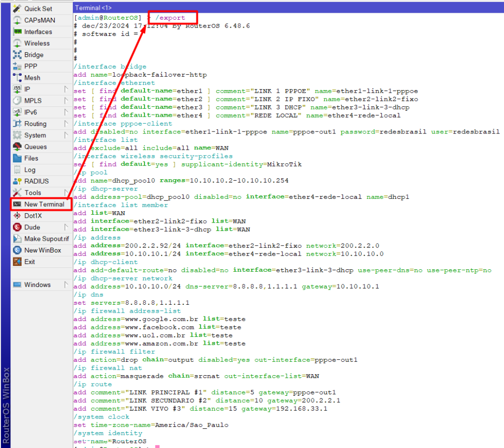Select the CAPsMAN label
The width and height of the screenshot is (504, 448).
point(39,20)
